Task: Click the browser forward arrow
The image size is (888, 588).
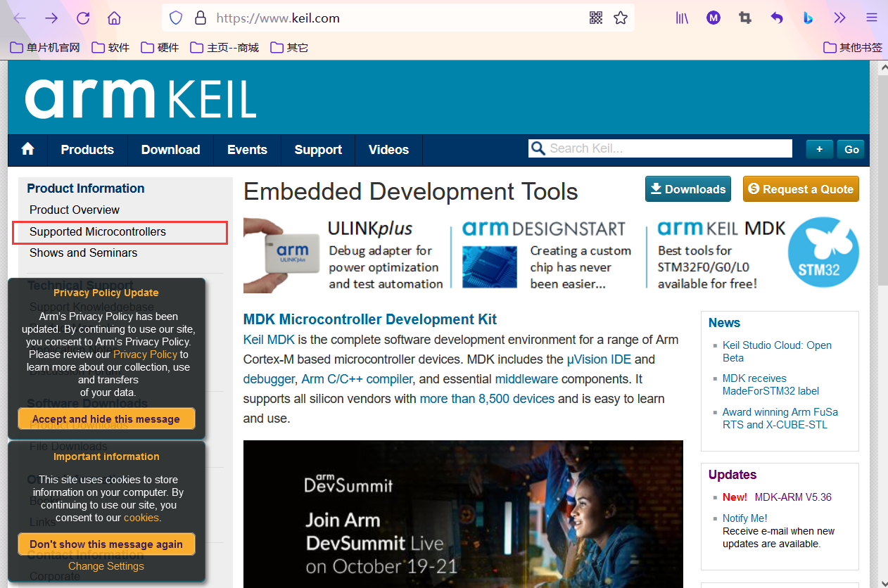Action: [51, 18]
